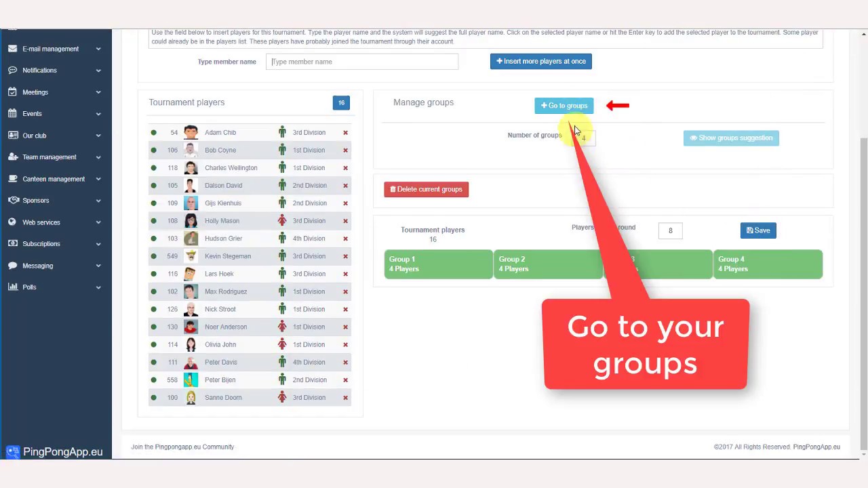Expand Meetings menu chevron
The image size is (868, 488).
pyautogui.click(x=98, y=92)
